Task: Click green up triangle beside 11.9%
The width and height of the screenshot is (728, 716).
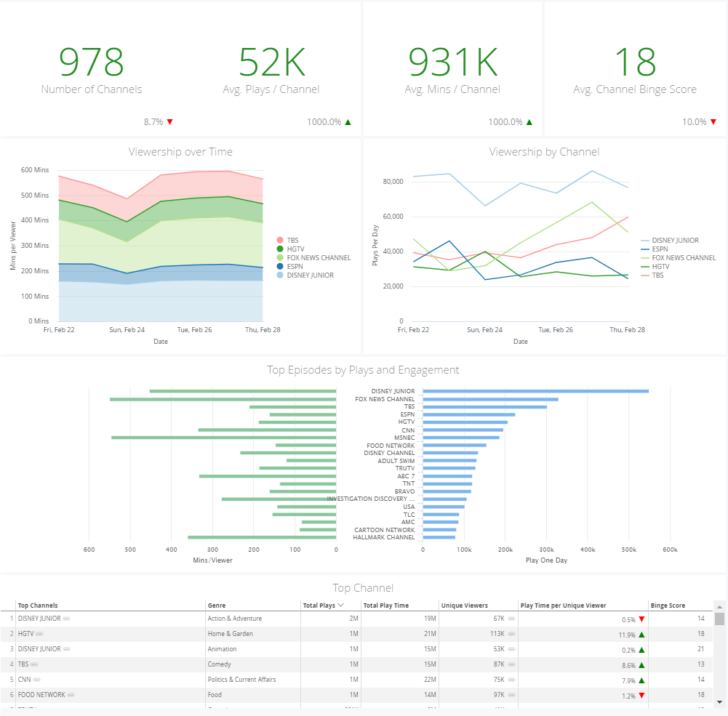Action: pyautogui.click(x=641, y=635)
